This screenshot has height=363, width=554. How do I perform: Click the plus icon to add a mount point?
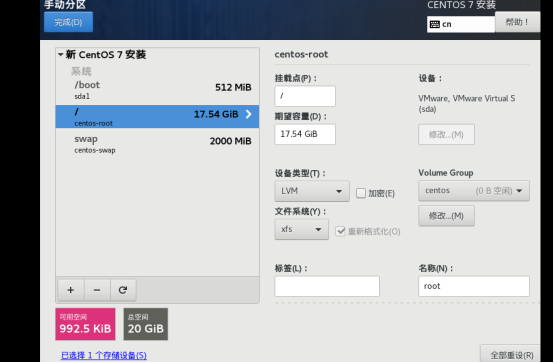click(71, 290)
